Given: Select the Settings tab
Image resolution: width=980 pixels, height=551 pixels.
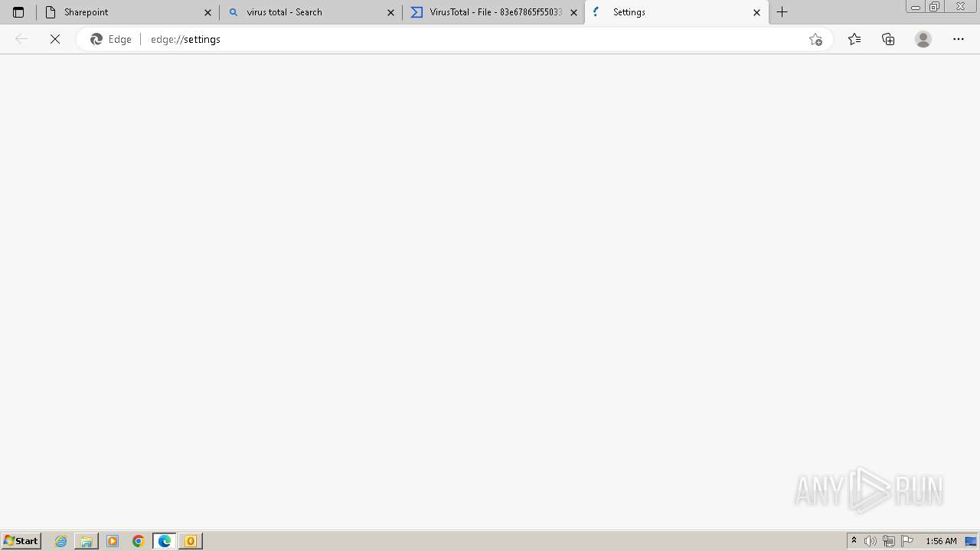Looking at the screenshot, I should (x=677, y=12).
